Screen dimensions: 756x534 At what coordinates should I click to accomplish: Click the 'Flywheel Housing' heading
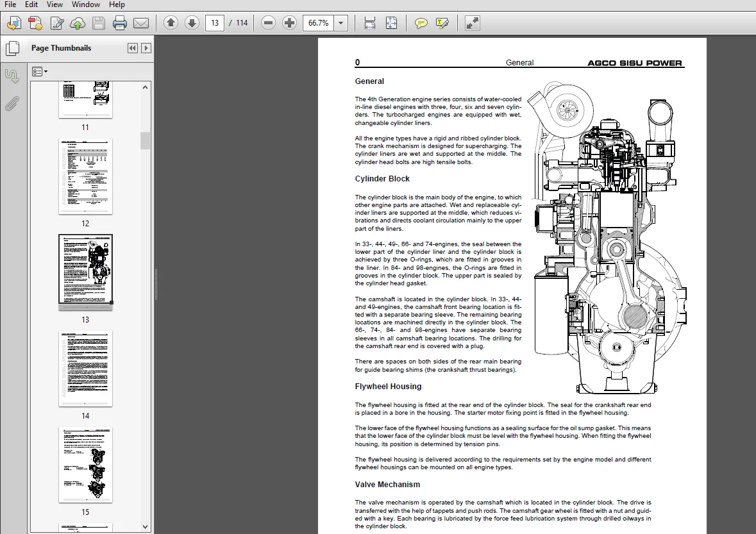tap(388, 387)
